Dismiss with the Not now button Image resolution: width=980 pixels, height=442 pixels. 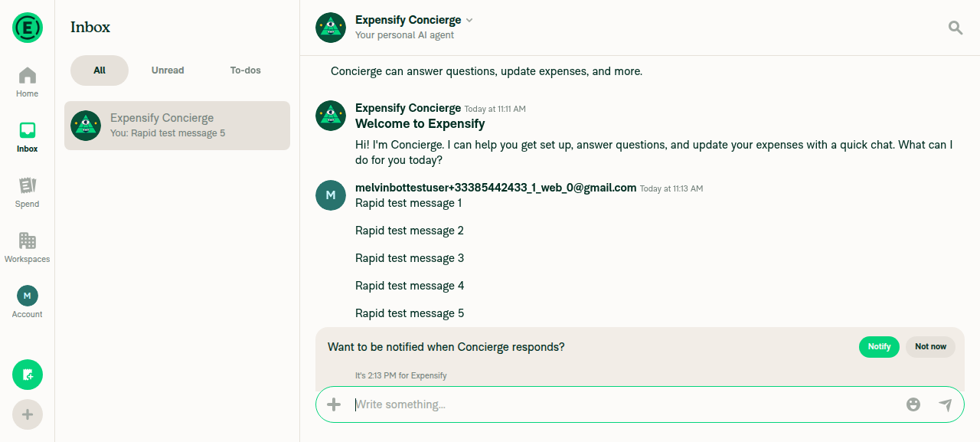[930, 347]
